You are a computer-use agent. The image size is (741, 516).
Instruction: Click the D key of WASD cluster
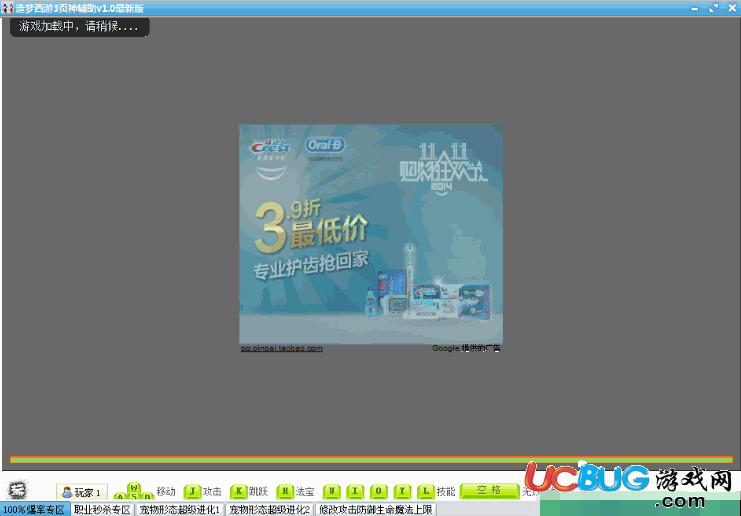148,496
